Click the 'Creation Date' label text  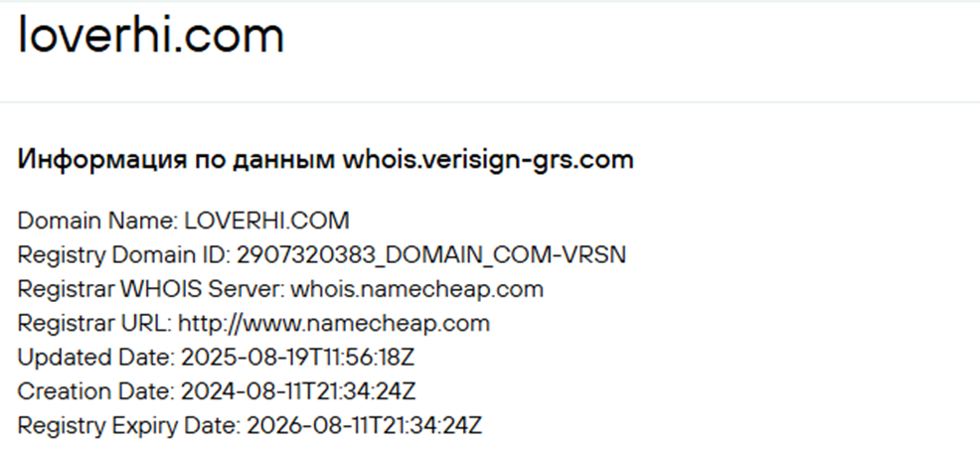[x=96, y=391]
